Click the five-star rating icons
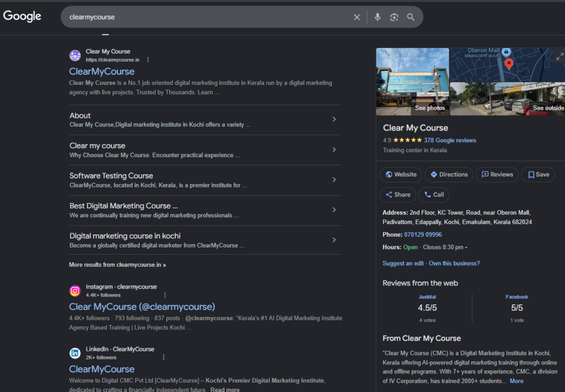The height and width of the screenshot is (392, 565). tap(407, 140)
